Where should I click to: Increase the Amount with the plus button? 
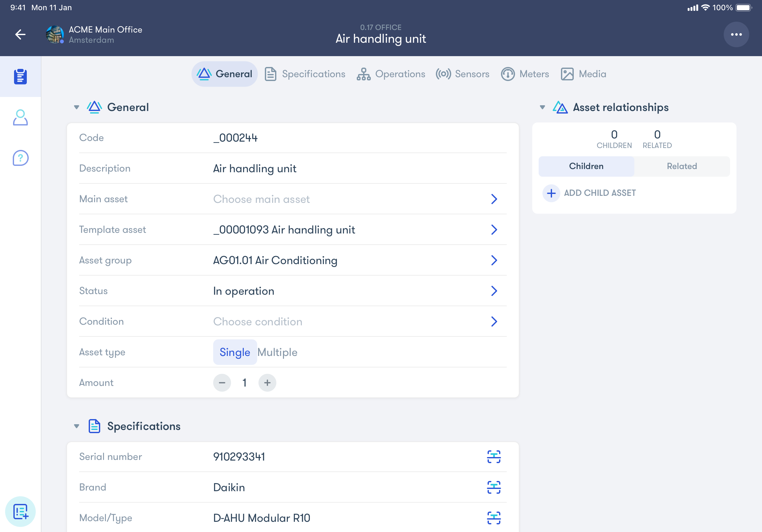(267, 383)
